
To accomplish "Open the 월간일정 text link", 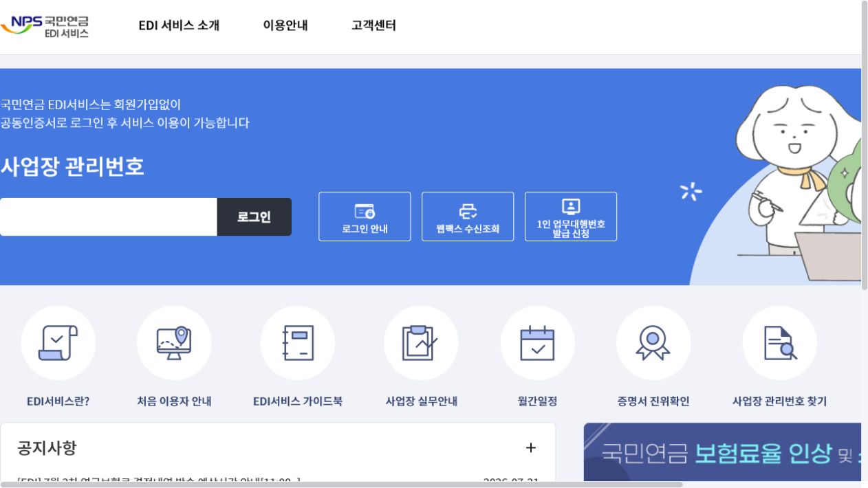I will 537,401.
